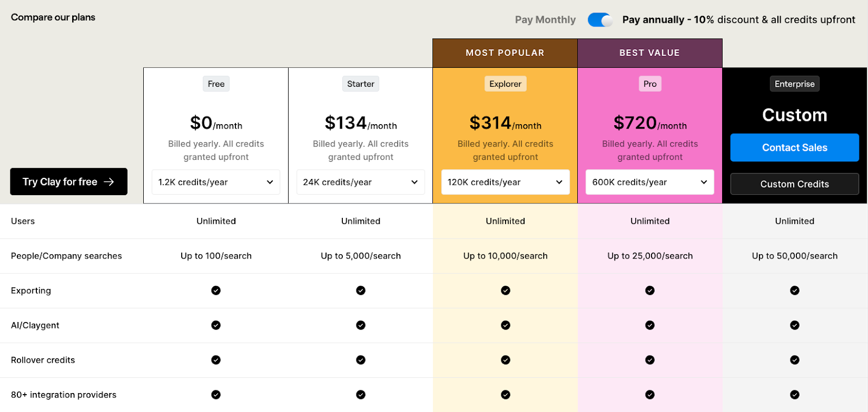The image size is (868, 412).
Task: Click Up to 50,000/search value
Action: pyautogui.click(x=795, y=256)
